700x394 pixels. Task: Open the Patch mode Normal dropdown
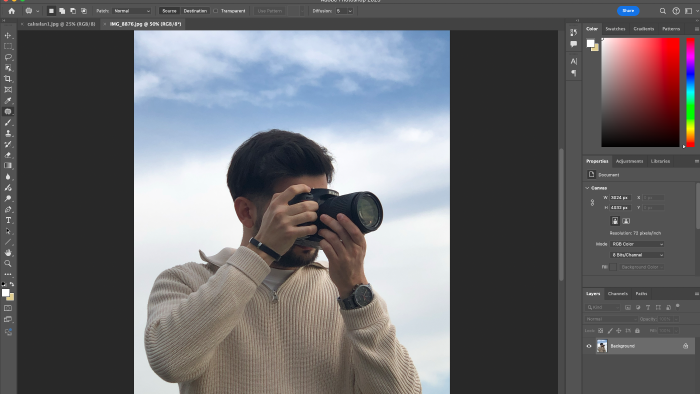(x=132, y=11)
